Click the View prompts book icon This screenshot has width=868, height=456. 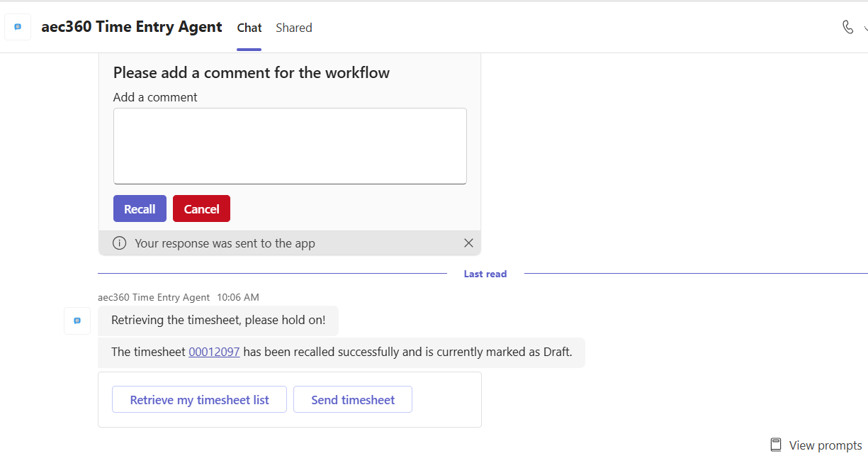[x=776, y=445]
